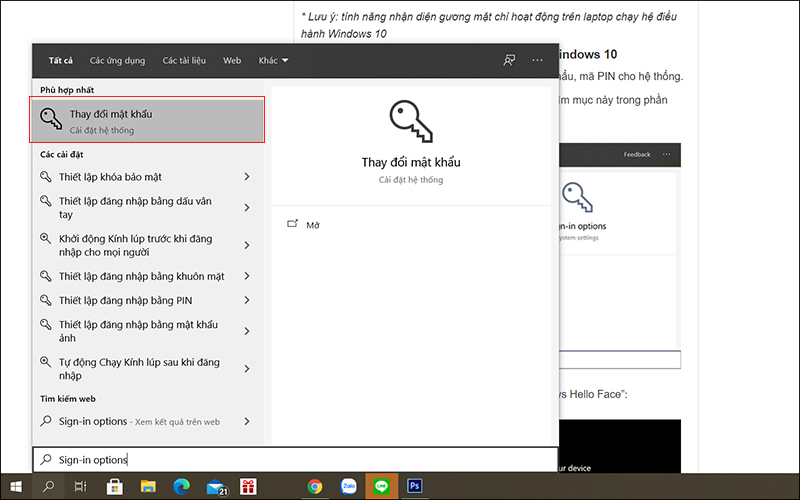Screen dimensions: 800x500
Task: Expand arrow for Thiết lập khóa bảo mật
Action: pyautogui.click(x=247, y=177)
